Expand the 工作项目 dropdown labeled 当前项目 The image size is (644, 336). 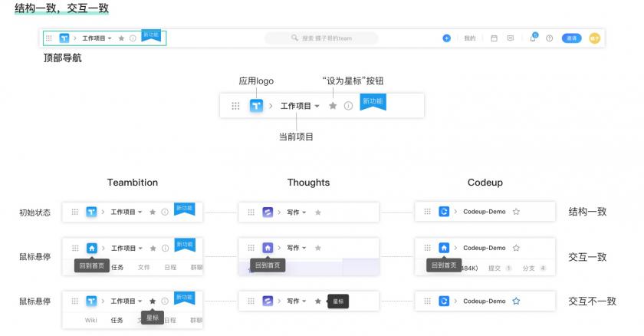pos(300,106)
